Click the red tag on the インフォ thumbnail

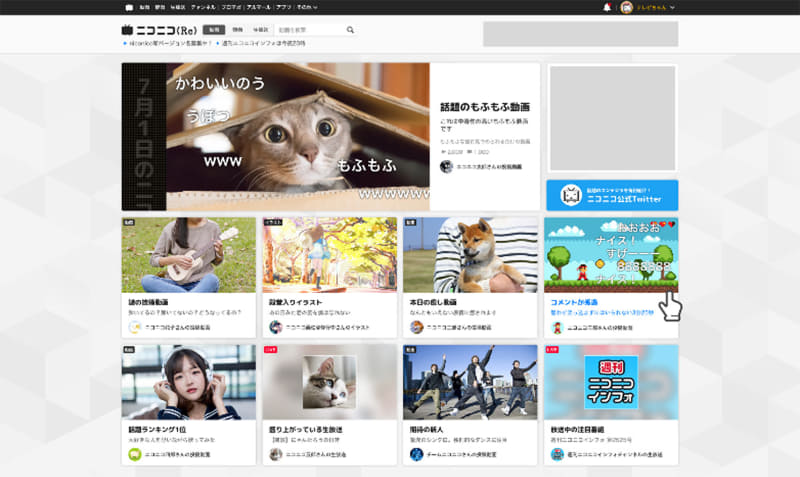click(552, 350)
